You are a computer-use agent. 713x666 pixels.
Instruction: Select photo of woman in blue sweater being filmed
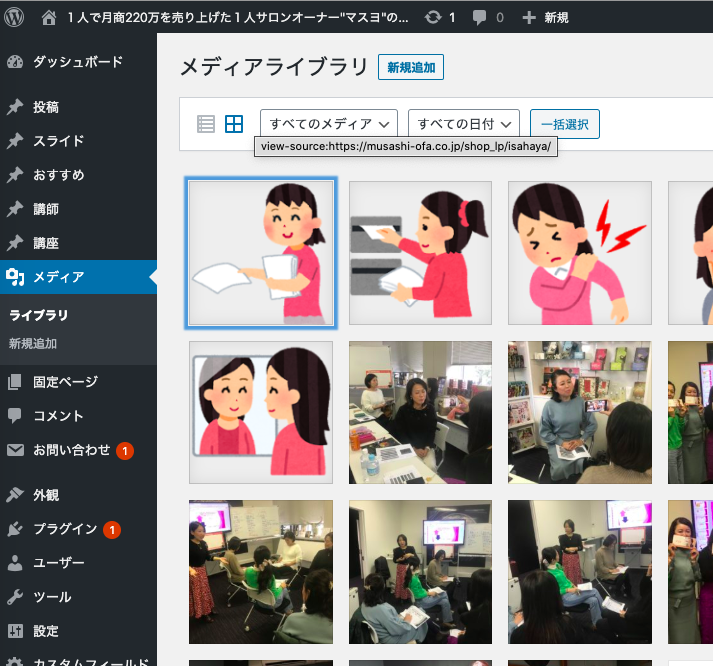point(580,412)
